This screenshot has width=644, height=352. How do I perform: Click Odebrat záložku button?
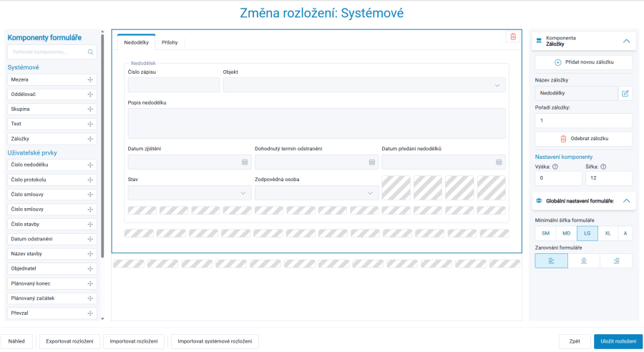pos(584,139)
